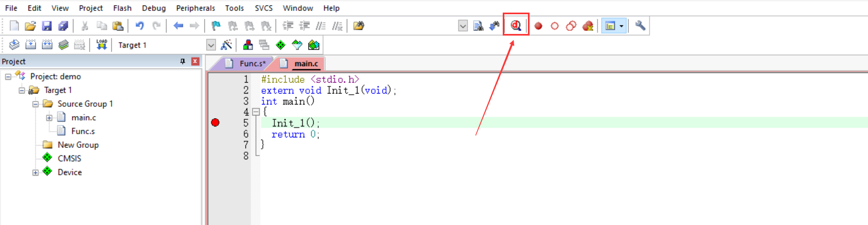Open the find text combo box dropdown

pyautogui.click(x=463, y=26)
